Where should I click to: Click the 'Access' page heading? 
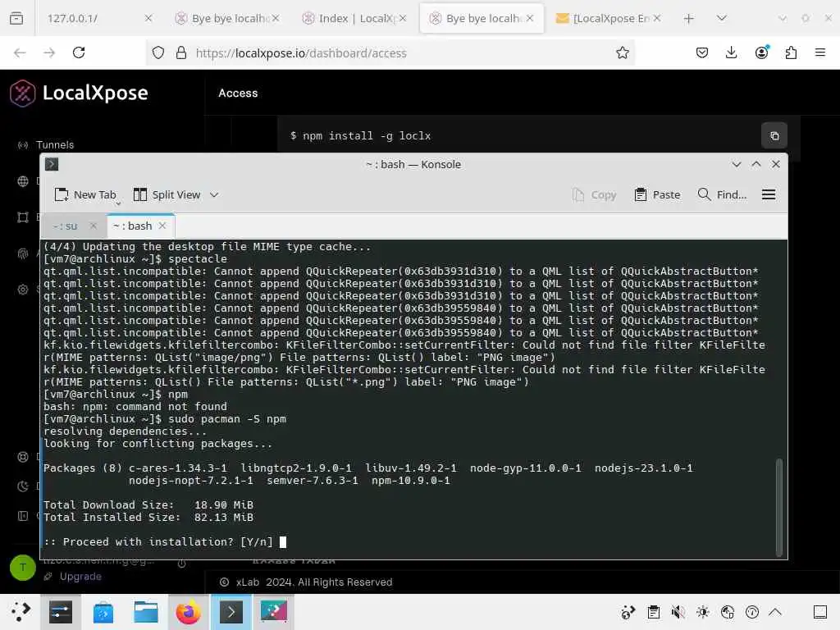pos(238,94)
